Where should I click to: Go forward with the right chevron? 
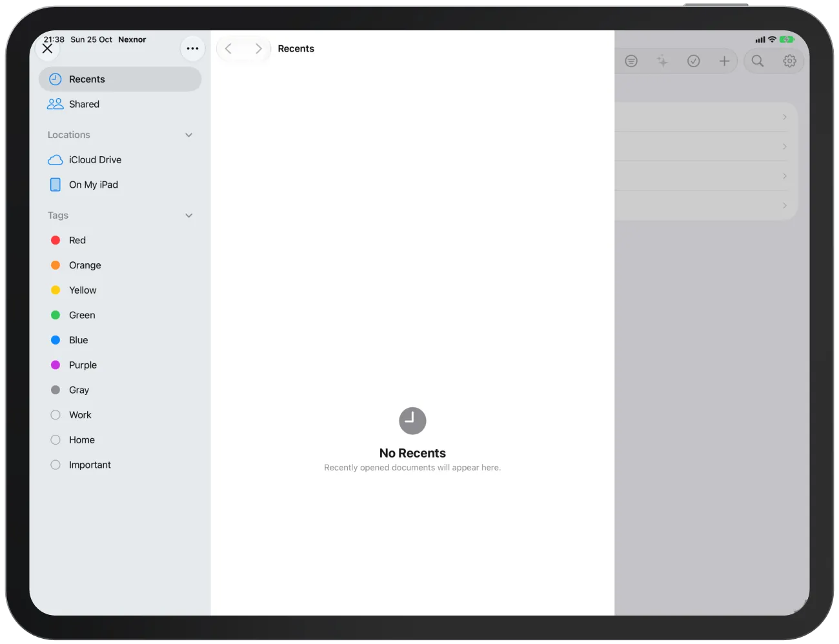(x=259, y=48)
